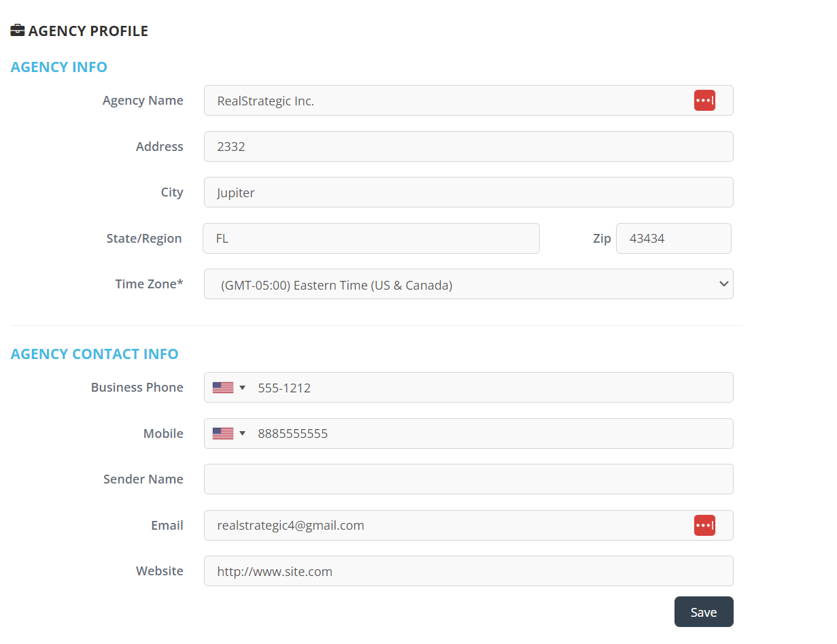Expand country code arrow for Business Phone
This screenshot has width=837, height=644.
pyautogui.click(x=242, y=388)
